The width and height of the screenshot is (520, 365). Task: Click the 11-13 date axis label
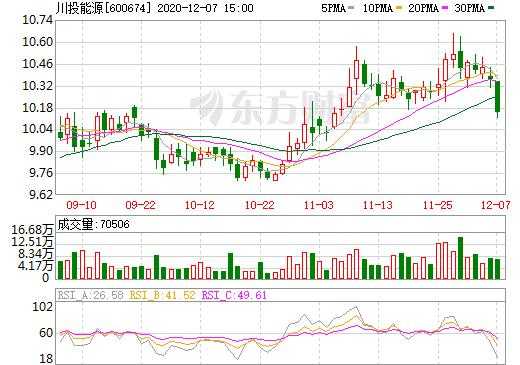tap(378, 205)
